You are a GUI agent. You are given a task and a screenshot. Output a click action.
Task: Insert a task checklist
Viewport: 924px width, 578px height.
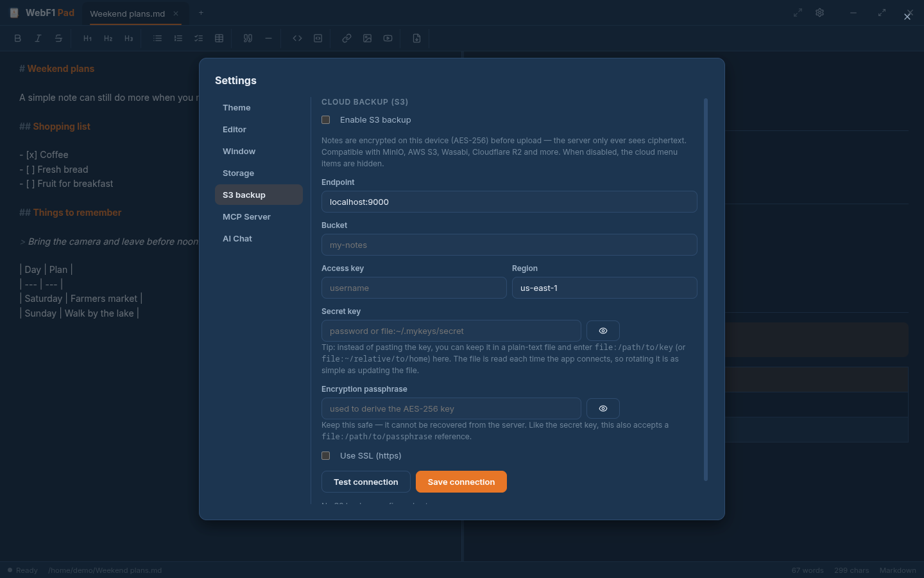(x=199, y=39)
